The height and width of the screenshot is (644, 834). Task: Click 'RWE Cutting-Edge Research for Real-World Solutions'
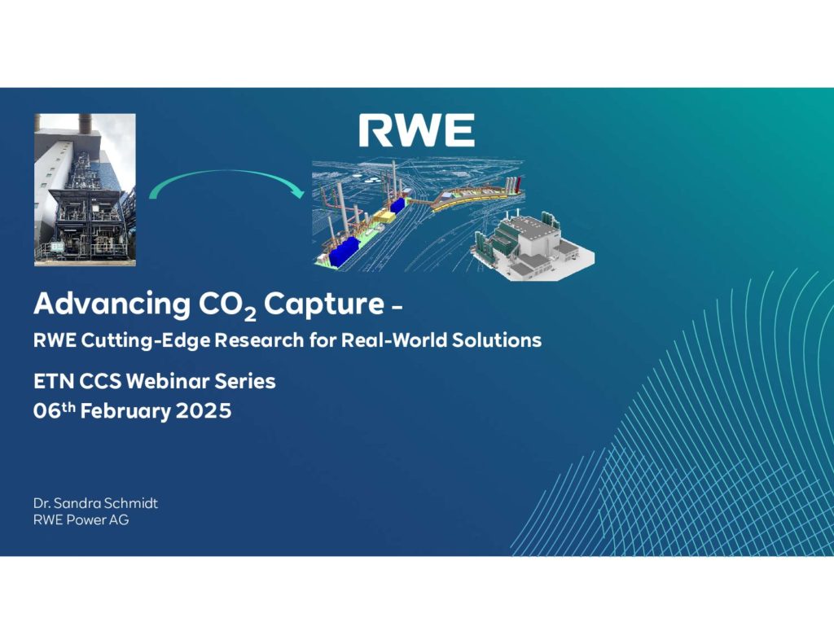288,340
